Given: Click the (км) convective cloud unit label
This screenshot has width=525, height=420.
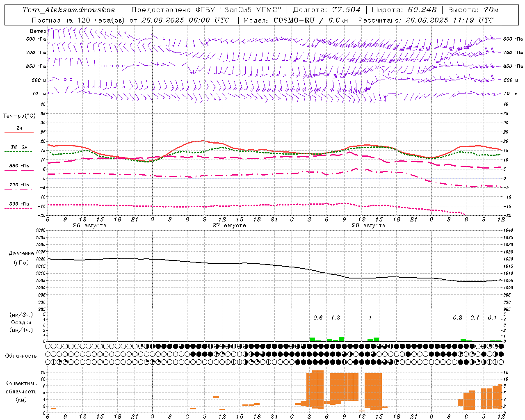Looking at the screenshot, I should point(21,399).
